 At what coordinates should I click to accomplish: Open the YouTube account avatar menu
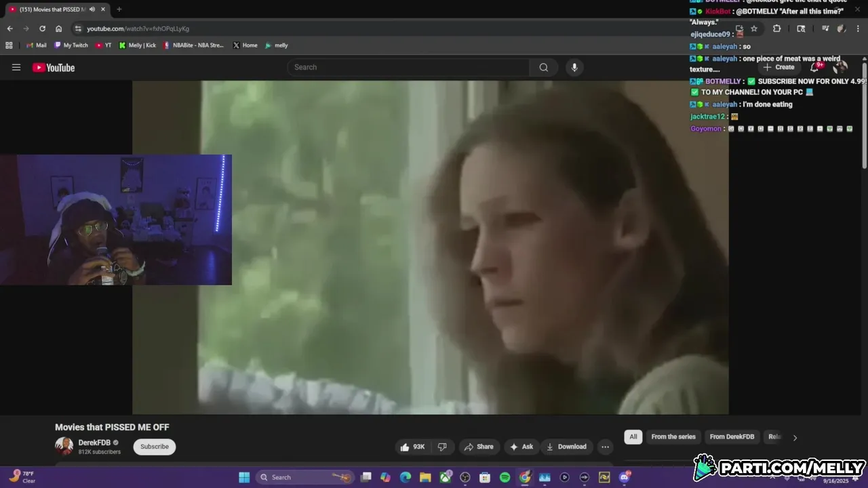click(840, 67)
